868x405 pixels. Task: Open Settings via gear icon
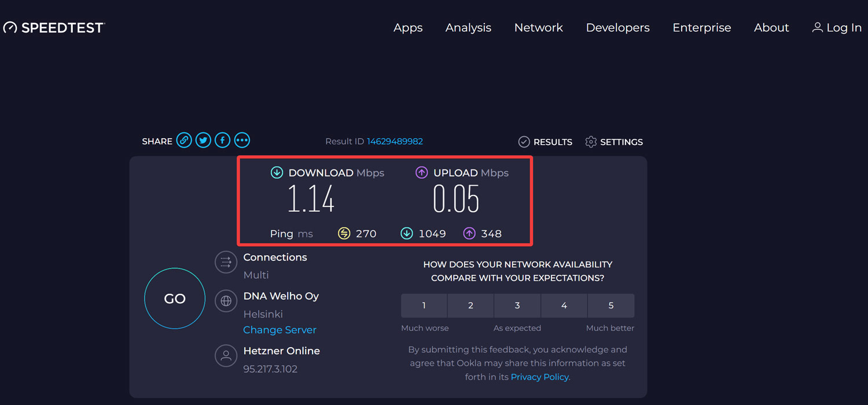pyautogui.click(x=590, y=142)
